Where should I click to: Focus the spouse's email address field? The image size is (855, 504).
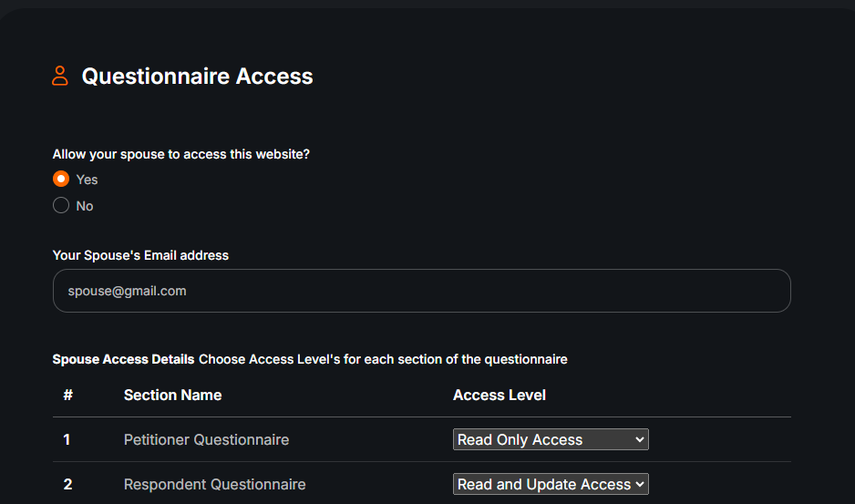pos(421,291)
